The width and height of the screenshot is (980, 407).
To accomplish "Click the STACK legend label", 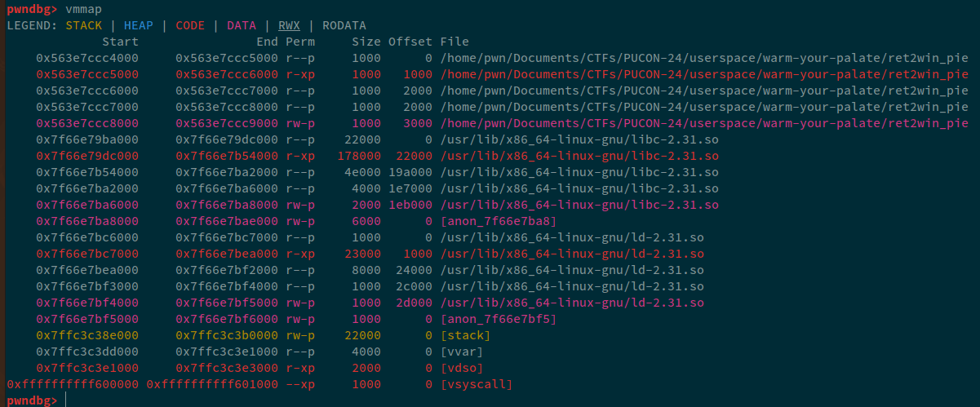I will click(83, 25).
